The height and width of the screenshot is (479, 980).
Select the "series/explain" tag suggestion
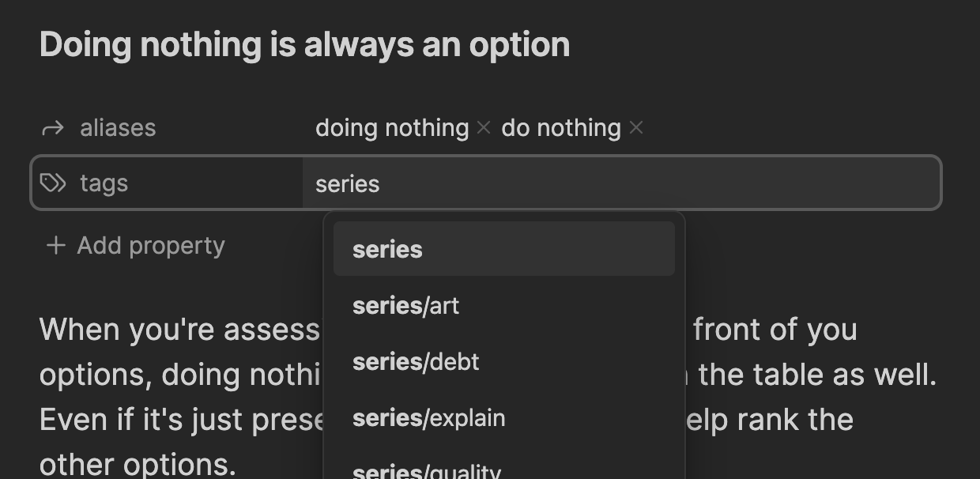[504, 417]
